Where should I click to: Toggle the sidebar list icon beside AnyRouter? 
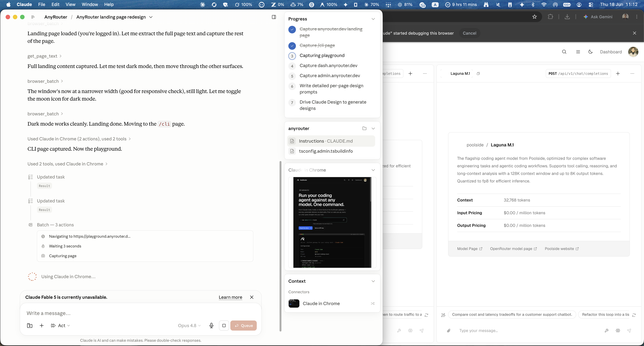(x=33, y=17)
